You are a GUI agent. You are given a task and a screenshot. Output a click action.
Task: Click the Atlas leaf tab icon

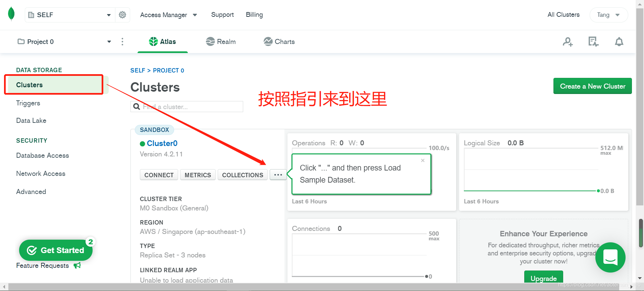[x=153, y=42]
